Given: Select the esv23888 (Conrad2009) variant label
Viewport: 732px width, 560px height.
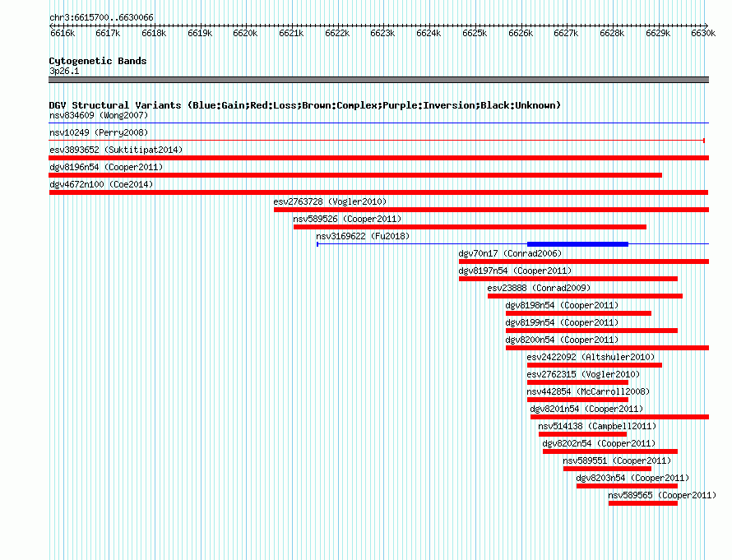Looking at the screenshot, I should (x=539, y=288).
